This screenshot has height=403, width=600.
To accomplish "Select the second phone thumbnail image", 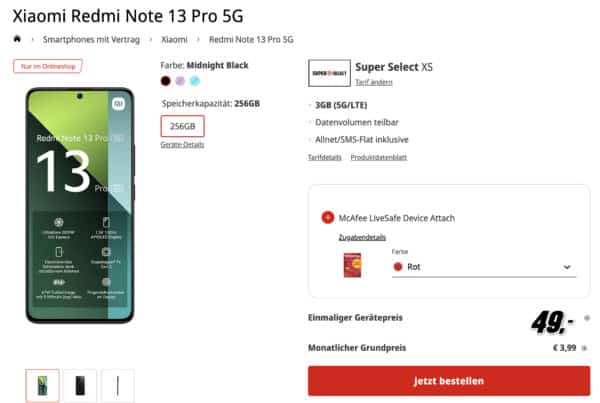I will (80, 385).
